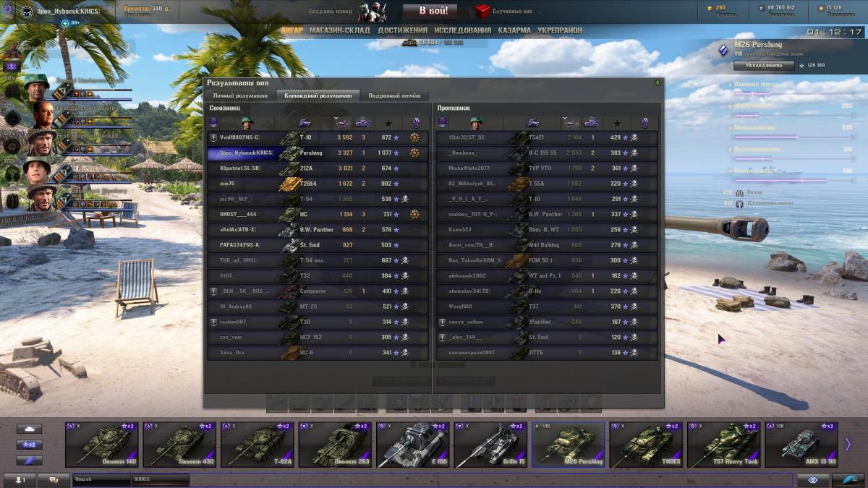This screenshot has width=868, height=488.
Task: Go to the АНГАР menu
Action: [x=292, y=31]
